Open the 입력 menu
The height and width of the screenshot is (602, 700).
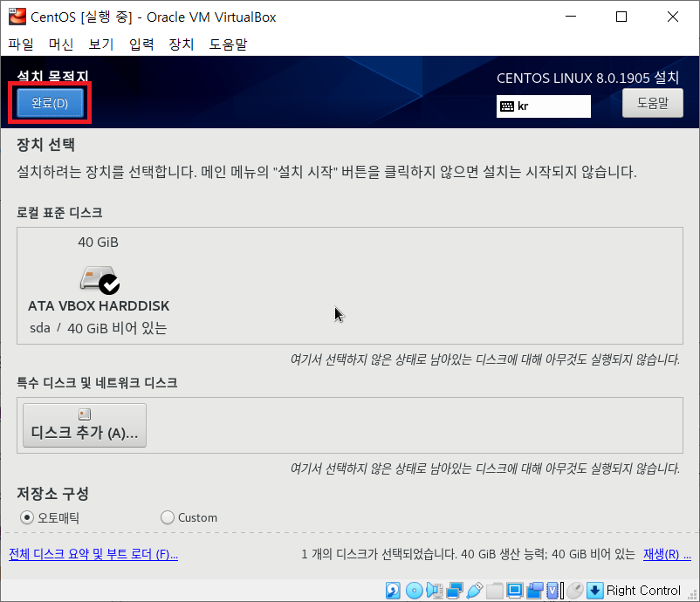click(x=141, y=44)
